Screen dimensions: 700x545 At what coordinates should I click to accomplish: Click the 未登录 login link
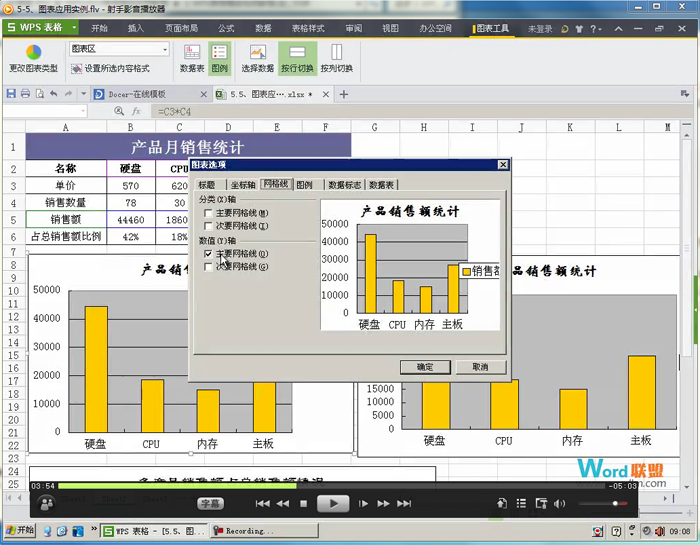coord(540,29)
